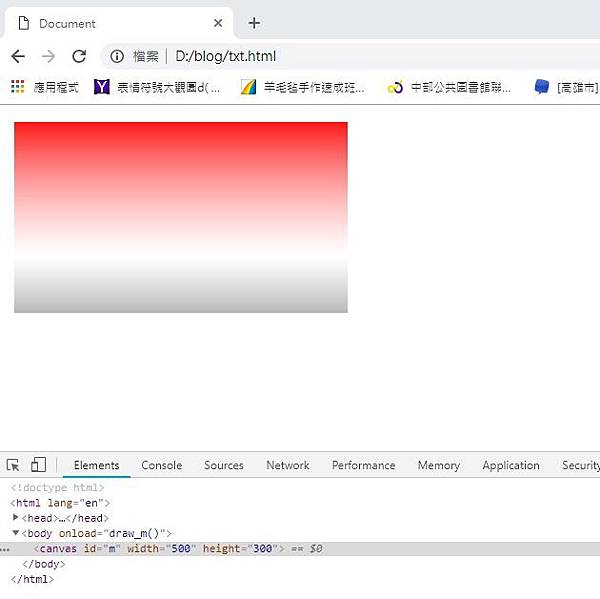Screen dimensions: 600x599
Task: View site info via the info icon
Action: point(117,56)
